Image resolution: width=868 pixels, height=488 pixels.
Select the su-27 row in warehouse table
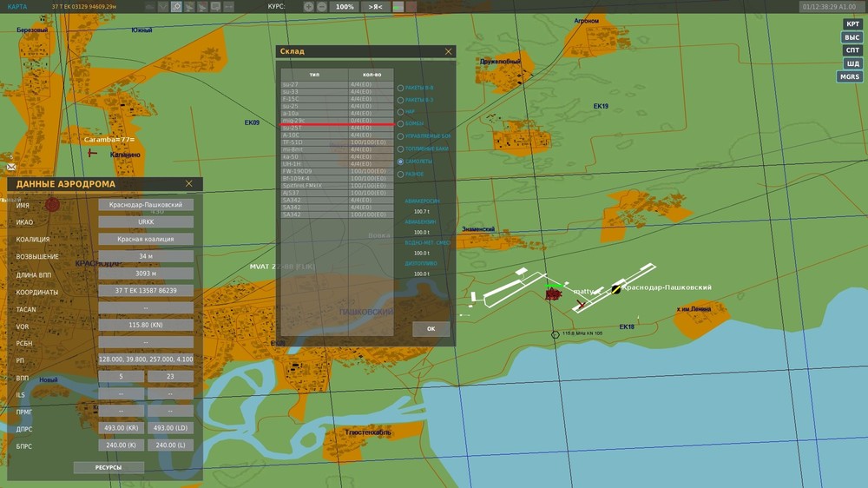pos(337,84)
